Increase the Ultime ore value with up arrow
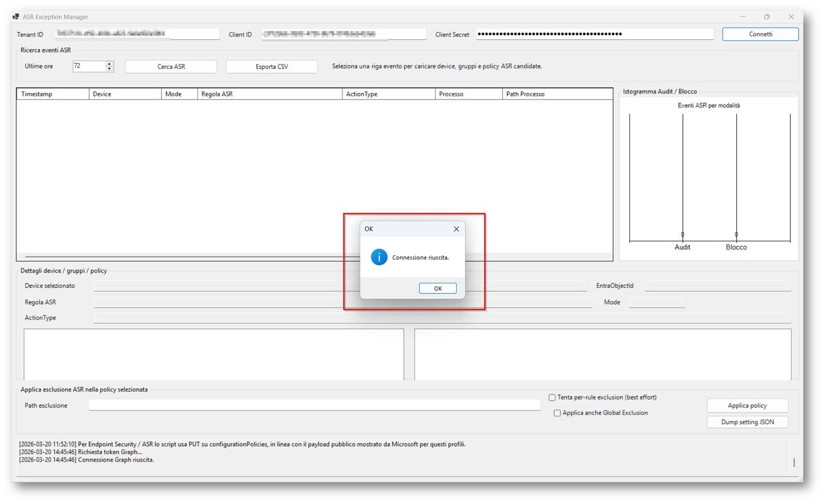The width and height of the screenshot is (825, 504). tap(110, 64)
